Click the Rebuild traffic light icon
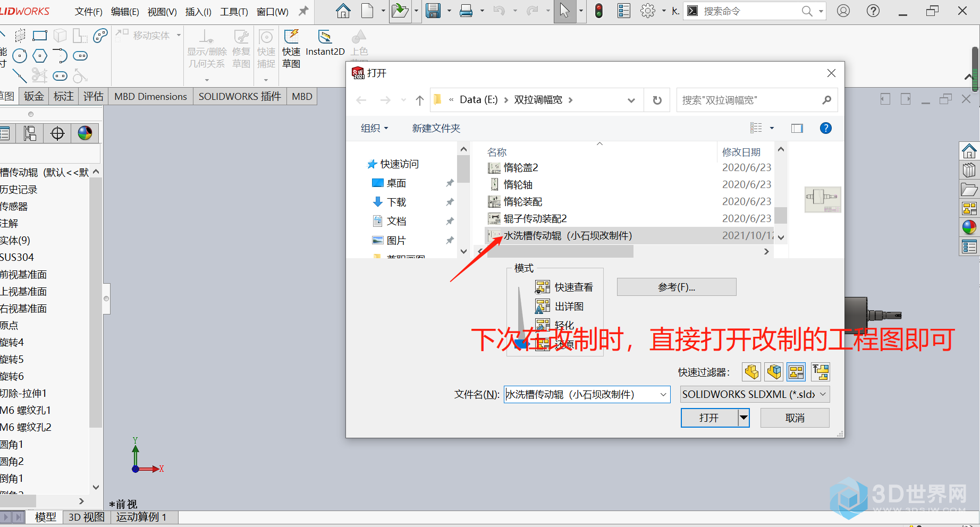 tap(599, 11)
